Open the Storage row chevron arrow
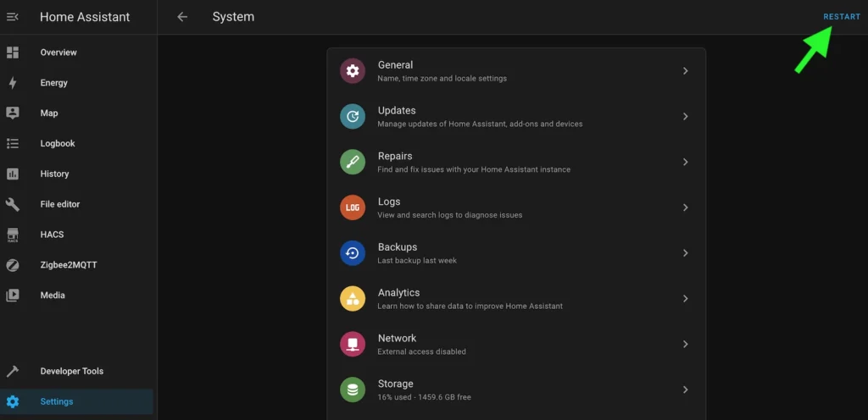 click(x=685, y=390)
